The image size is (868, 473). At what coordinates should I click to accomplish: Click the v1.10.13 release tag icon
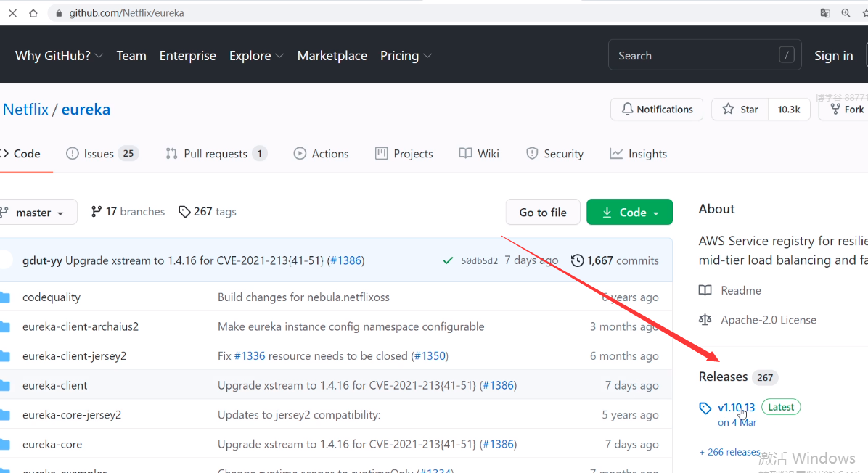(x=705, y=408)
